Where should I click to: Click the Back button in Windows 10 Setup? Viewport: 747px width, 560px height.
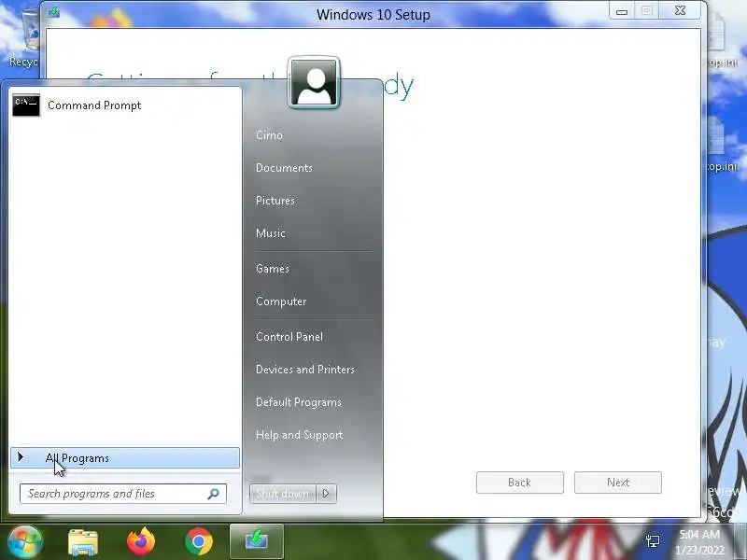coord(520,483)
